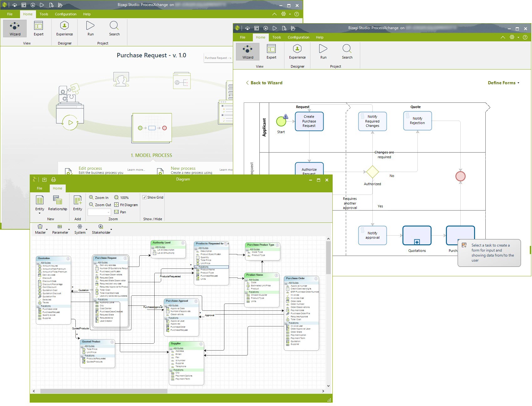Collapse the Quoted Product entity box
Viewport: 532px width, 406px height.
(x=112, y=342)
